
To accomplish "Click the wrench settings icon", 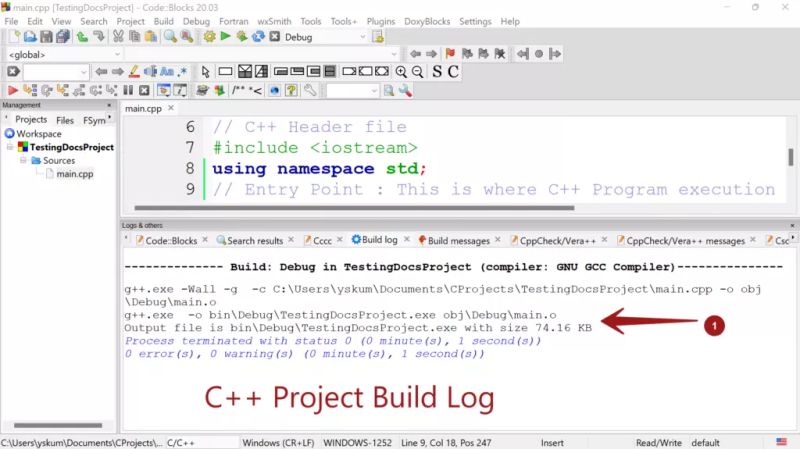I will click(310, 91).
